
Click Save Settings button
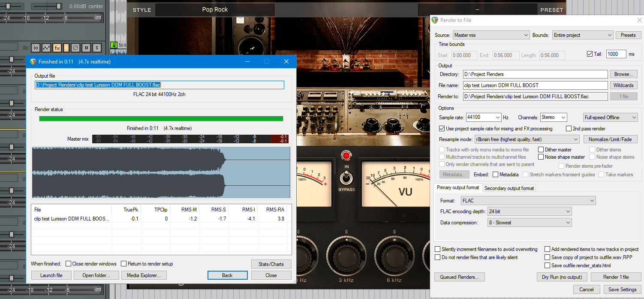point(622,290)
